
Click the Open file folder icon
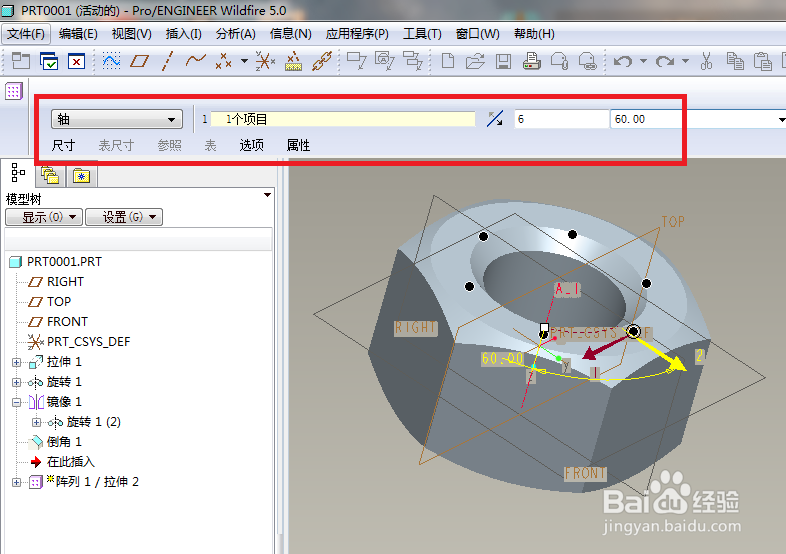(475, 61)
